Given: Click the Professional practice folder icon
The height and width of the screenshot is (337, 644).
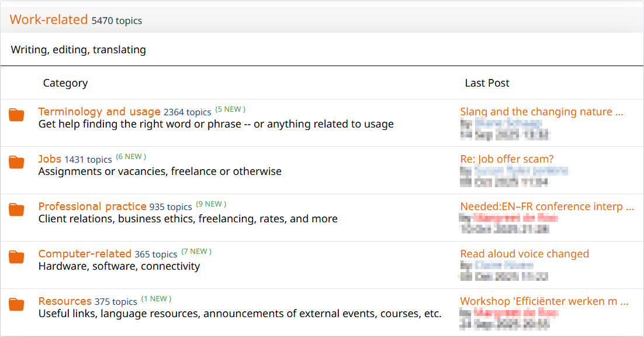Looking at the screenshot, I should pos(16,210).
